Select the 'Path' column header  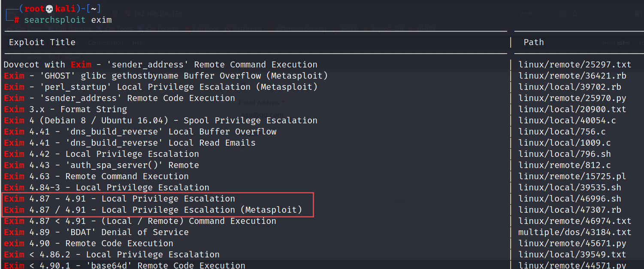pyautogui.click(x=534, y=42)
